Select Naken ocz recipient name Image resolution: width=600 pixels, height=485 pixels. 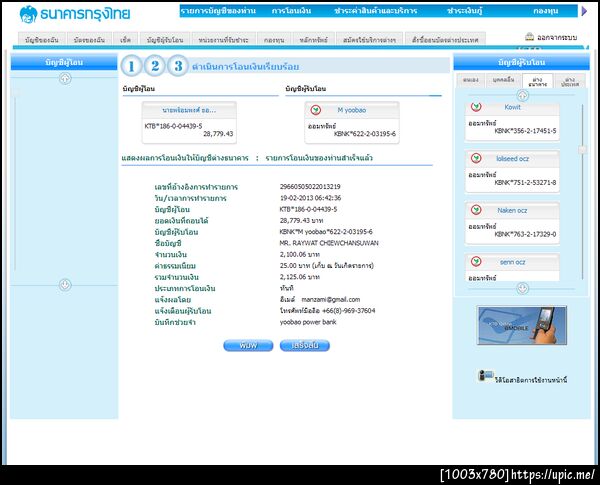point(512,210)
